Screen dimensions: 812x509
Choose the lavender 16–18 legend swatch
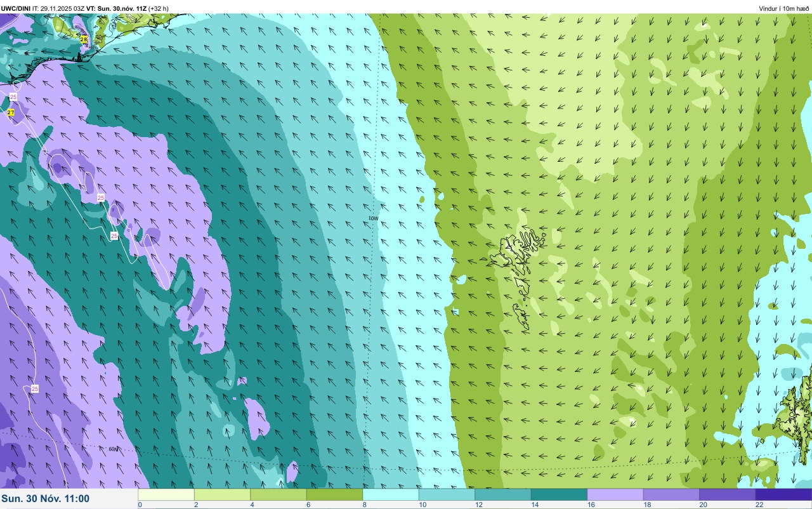(615, 494)
